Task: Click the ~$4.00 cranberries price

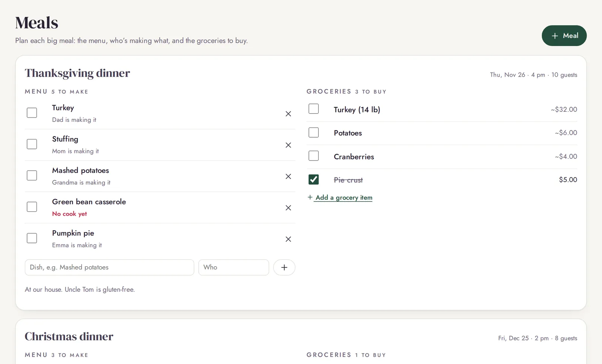Action: 566,156
